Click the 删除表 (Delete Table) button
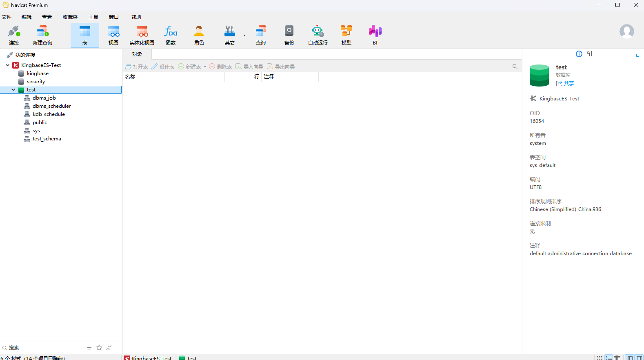Image resolution: width=644 pixels, height=360 pixels. tap(220, 67)
